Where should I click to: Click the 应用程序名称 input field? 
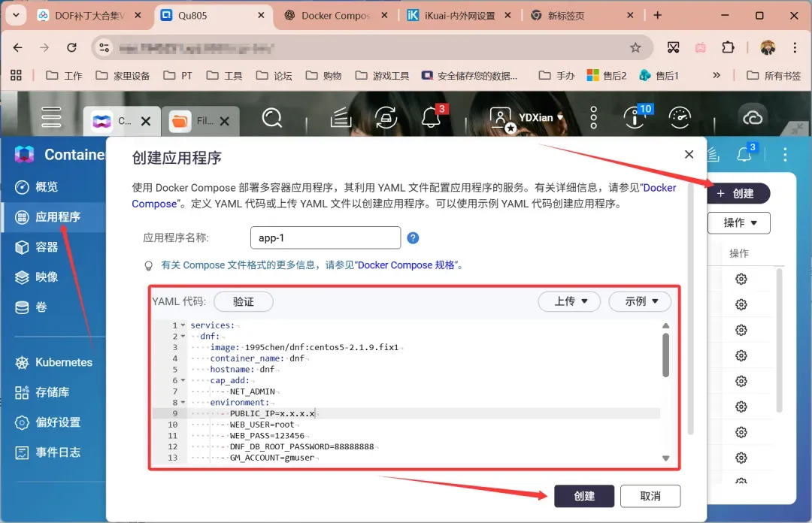coord(325,238)
